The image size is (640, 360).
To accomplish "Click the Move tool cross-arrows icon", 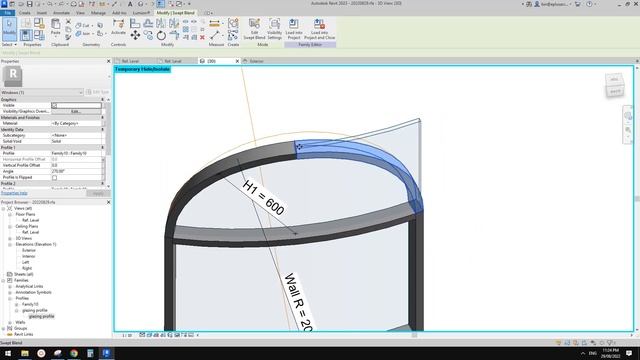I will [135, 35].
